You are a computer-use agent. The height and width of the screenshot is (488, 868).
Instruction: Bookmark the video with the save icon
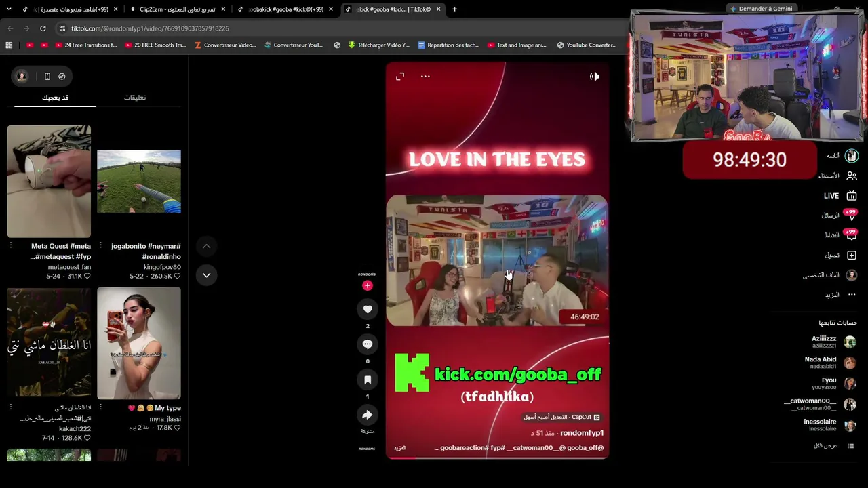[368, 380]
